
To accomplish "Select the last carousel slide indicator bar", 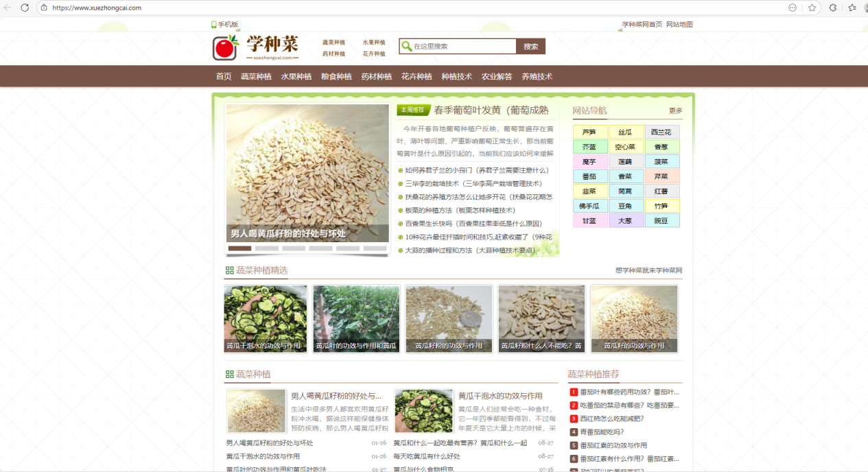I will click(x=375, y=248).
